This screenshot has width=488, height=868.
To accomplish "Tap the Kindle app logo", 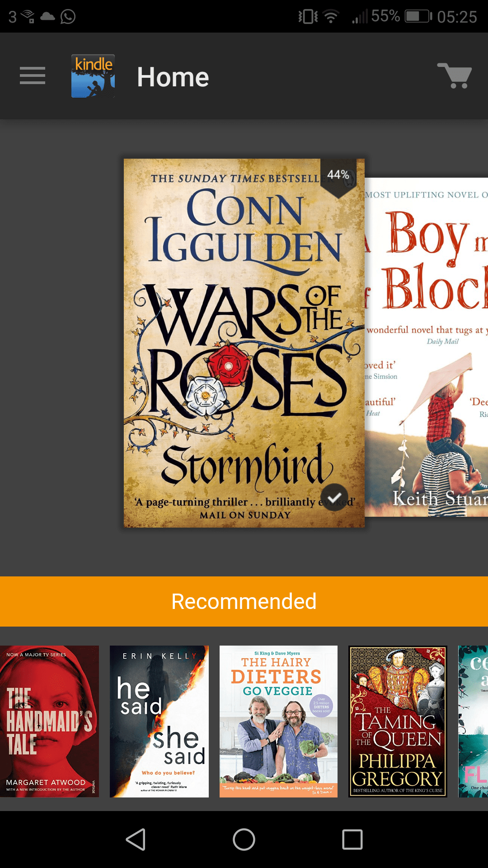I will 93,76.
